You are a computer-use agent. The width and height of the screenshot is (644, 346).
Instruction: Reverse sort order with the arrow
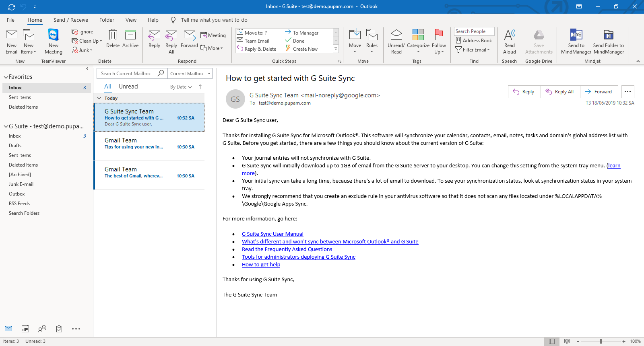(200, 87)
